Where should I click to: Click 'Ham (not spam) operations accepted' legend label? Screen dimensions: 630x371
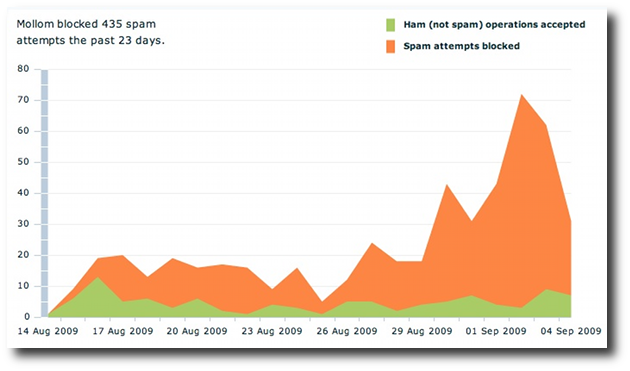[x=494, y=25]
